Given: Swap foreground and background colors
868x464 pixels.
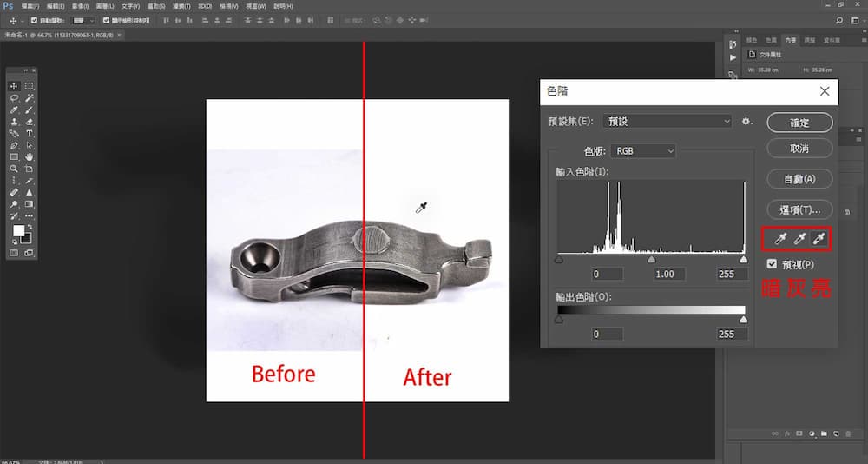Looking at the screenshot, I should coord(30,226).
